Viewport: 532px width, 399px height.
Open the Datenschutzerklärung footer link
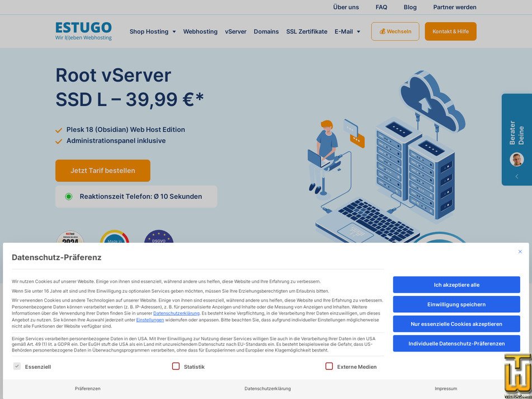tap(267, 388)
